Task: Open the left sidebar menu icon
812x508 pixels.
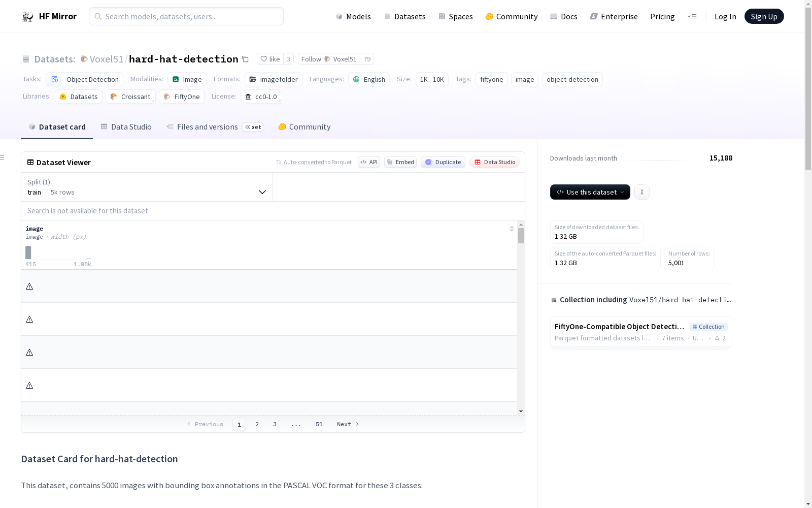Action: (2, 157)
